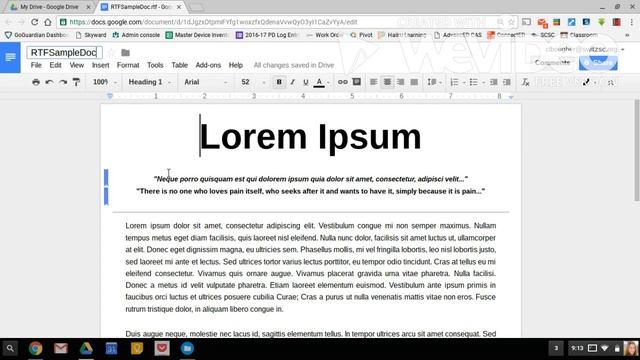Click the move to folder icon
This screenshot has height=360, width=640.
(x=125, y=53)
